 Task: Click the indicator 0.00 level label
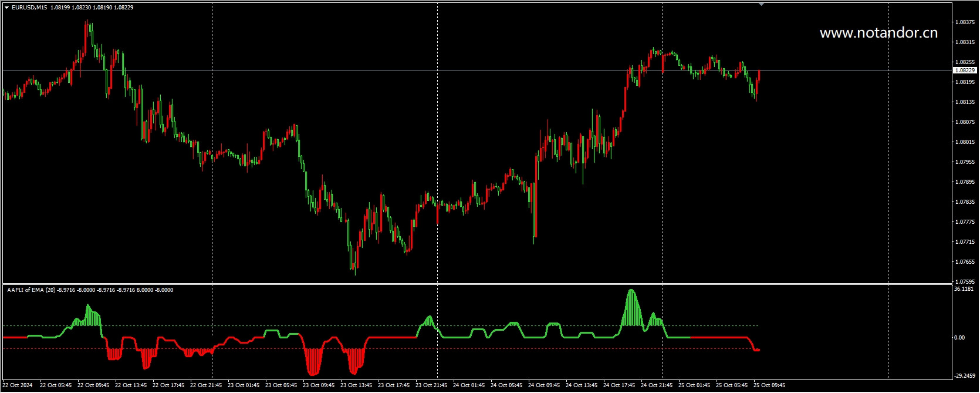pos(959,338)
